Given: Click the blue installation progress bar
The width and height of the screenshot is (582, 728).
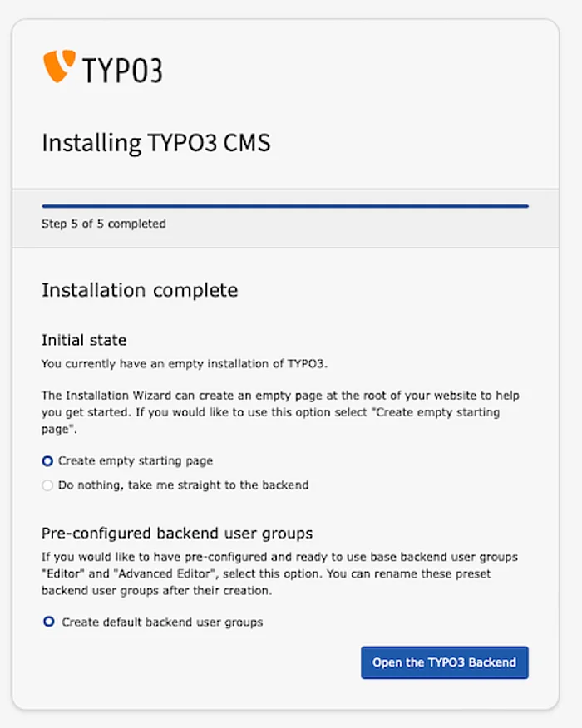Looking at the screenshot, I should click(x=285, y=205).
